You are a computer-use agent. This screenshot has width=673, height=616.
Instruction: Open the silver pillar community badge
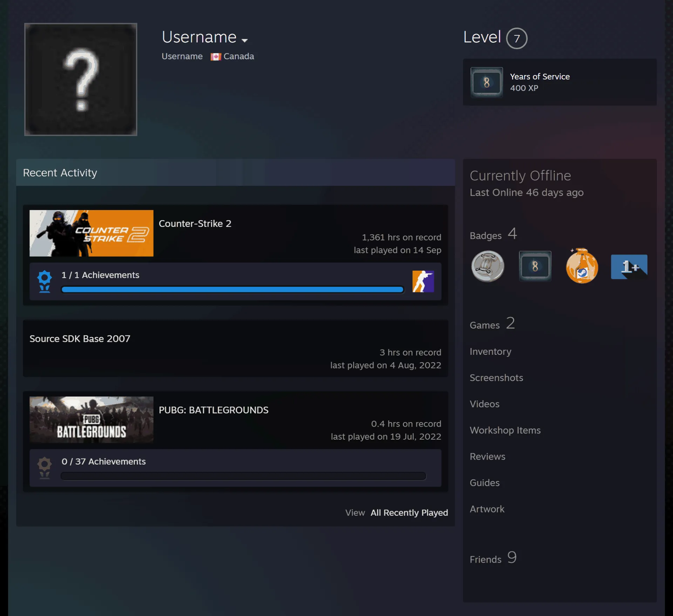tap(488, 266)
